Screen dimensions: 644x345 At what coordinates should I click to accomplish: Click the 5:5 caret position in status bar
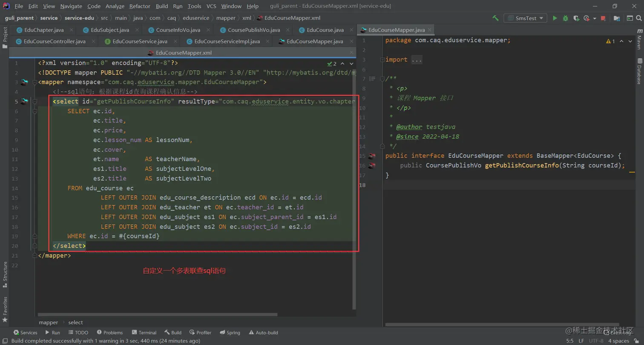(569, 341)
